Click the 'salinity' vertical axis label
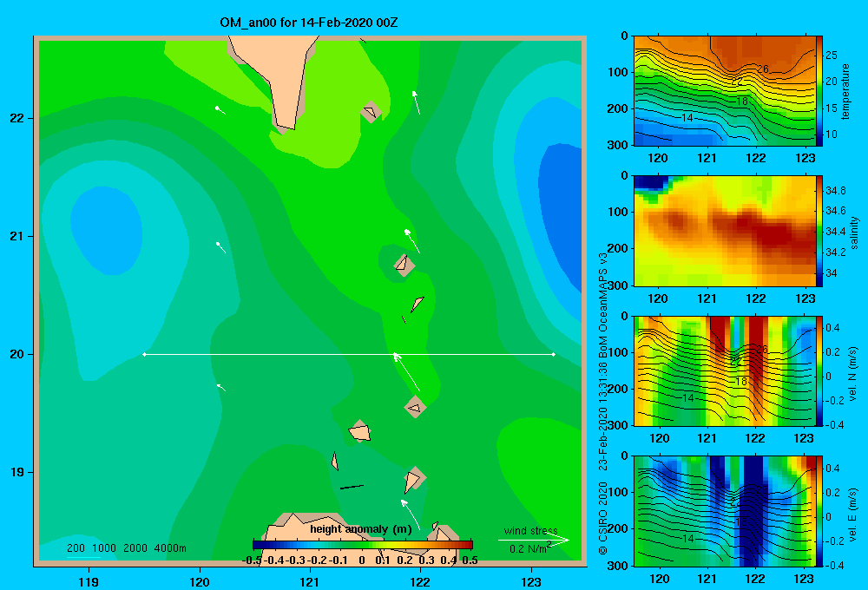This screenshot has width=868, height=590. [x=854, y=233]
